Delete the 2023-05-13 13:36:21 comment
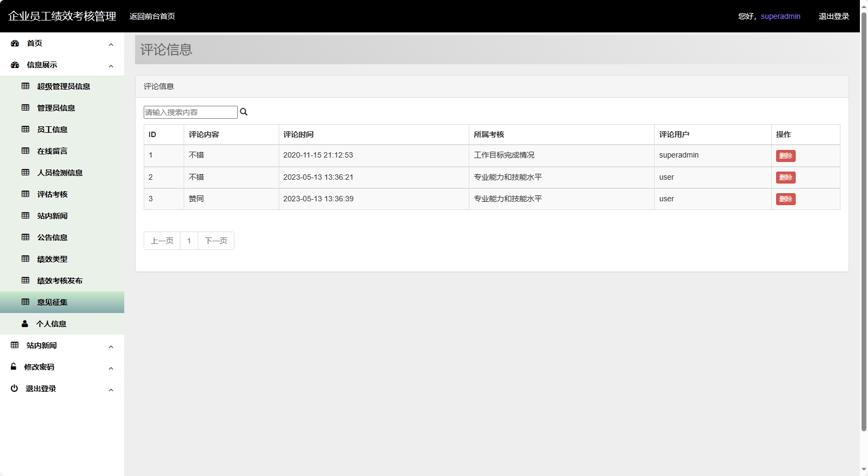 785,178
